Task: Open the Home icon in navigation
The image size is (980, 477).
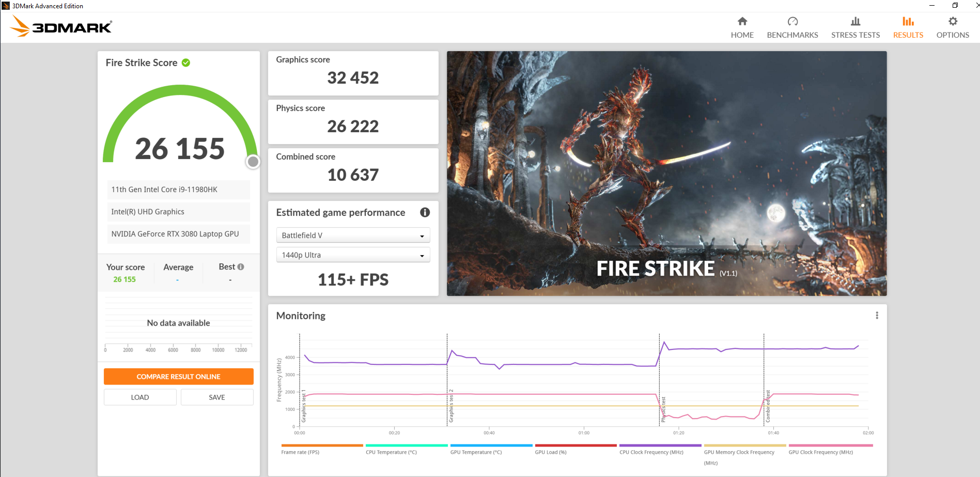Action: (742, 21)
